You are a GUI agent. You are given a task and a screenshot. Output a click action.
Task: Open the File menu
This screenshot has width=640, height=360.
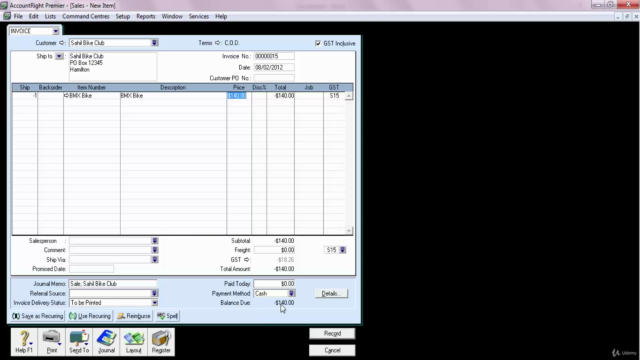point(18,16)
